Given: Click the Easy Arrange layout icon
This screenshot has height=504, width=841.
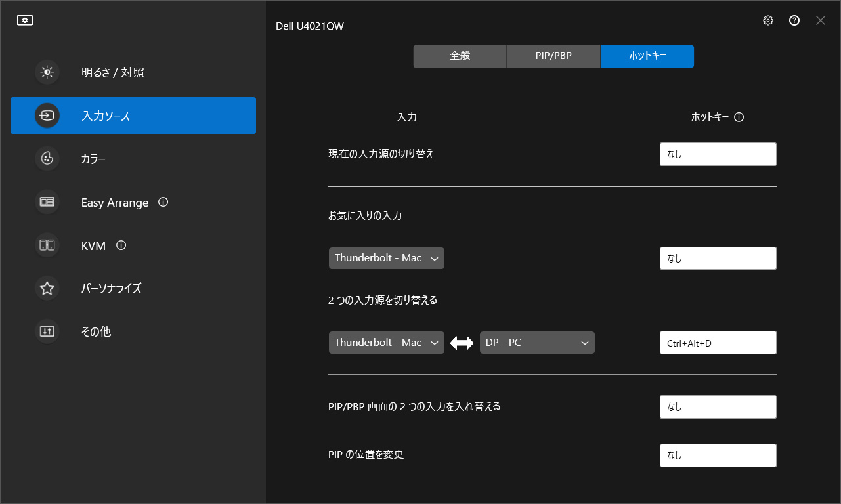Looking at the screenshot, I should click(47, 202).
